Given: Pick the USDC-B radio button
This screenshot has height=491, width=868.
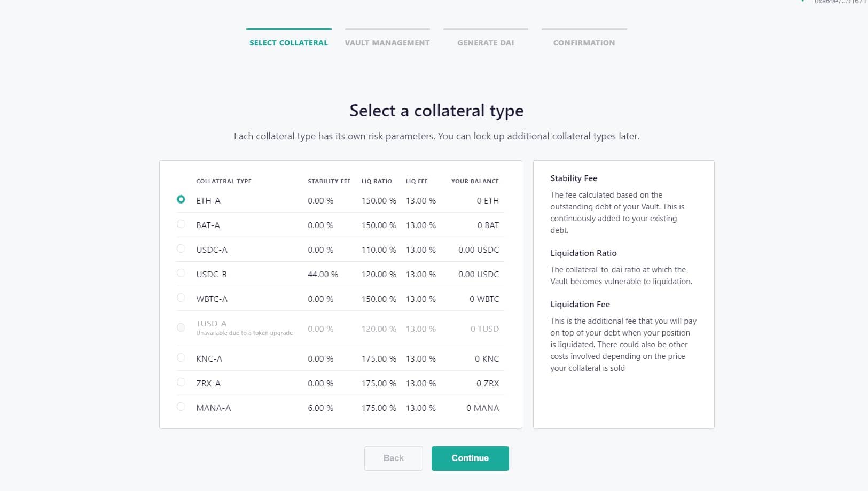Looking at the screenshot, I should (x=181, y=273).
